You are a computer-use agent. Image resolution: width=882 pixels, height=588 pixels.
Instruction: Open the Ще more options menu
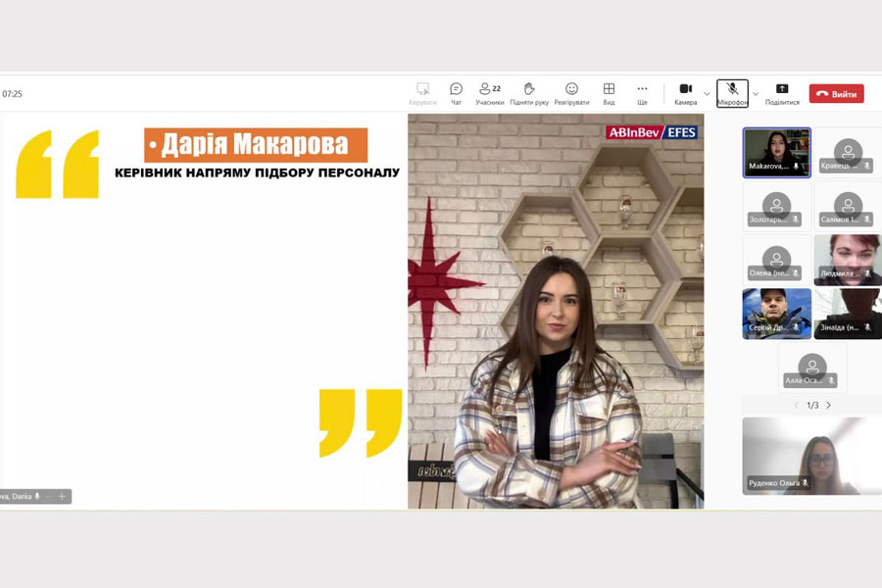tap(642, 93)
